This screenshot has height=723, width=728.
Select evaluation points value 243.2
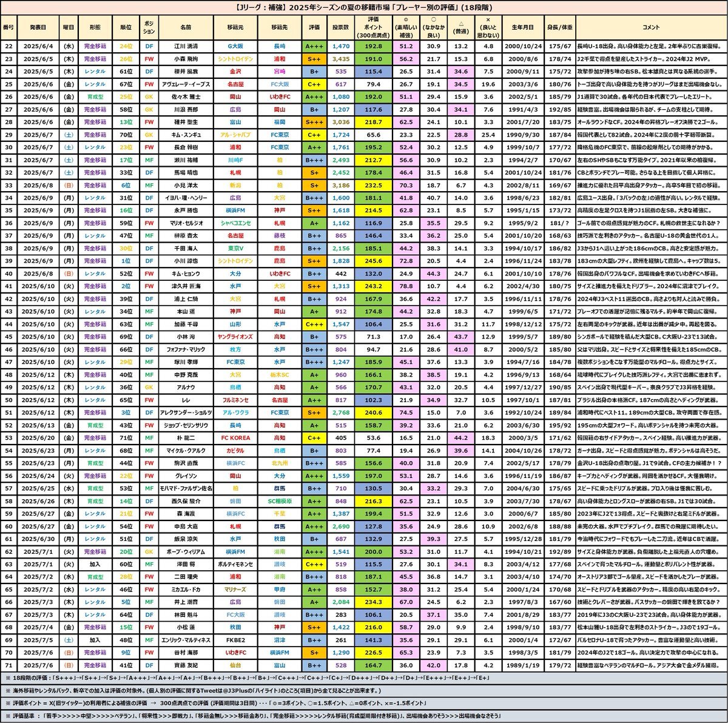(373, 286)
